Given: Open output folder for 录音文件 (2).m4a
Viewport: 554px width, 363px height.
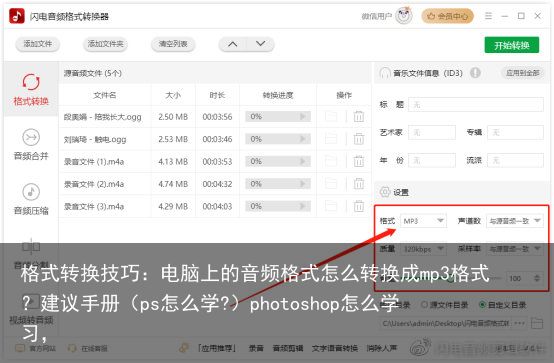Looking at the screenshot, I should [331, 184].
